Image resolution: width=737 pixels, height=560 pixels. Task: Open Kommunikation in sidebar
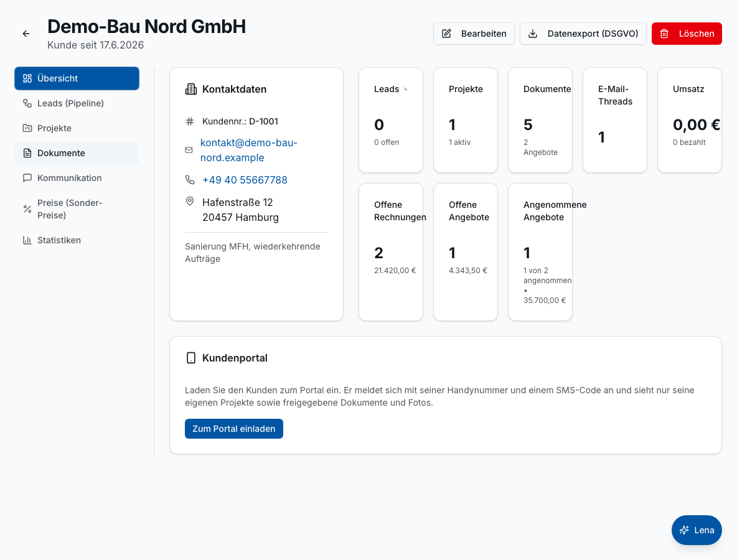77,178
